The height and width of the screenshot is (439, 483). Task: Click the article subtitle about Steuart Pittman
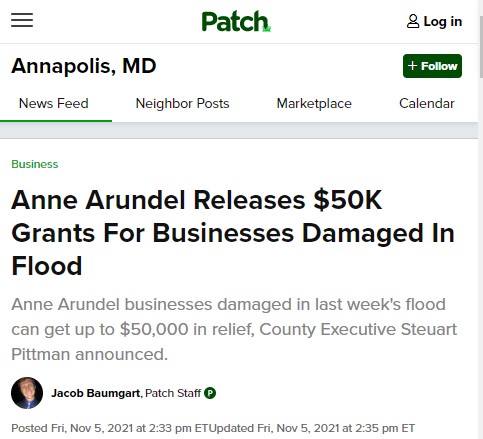tap(234, 329)
